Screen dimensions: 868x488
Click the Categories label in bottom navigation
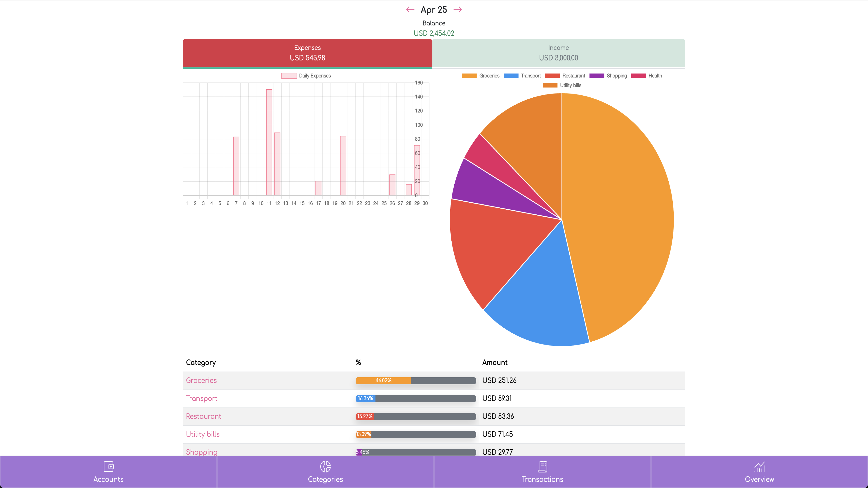pyautogui.click(x=325, y=479)
